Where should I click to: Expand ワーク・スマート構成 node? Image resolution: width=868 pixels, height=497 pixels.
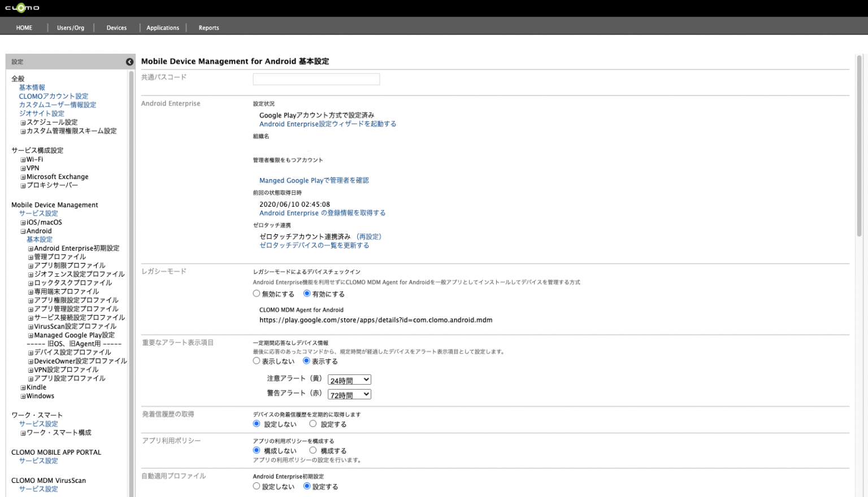[x=23, y=433]
